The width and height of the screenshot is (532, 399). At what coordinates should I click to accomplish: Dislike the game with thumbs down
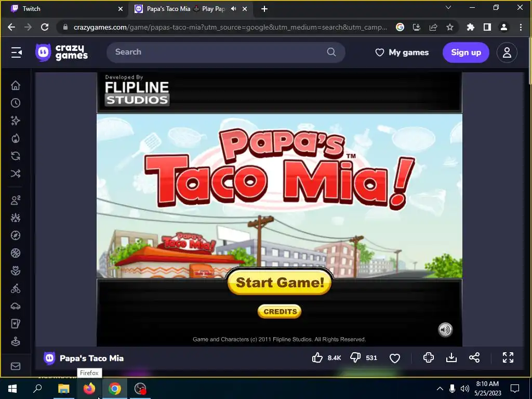coord(355,357)
